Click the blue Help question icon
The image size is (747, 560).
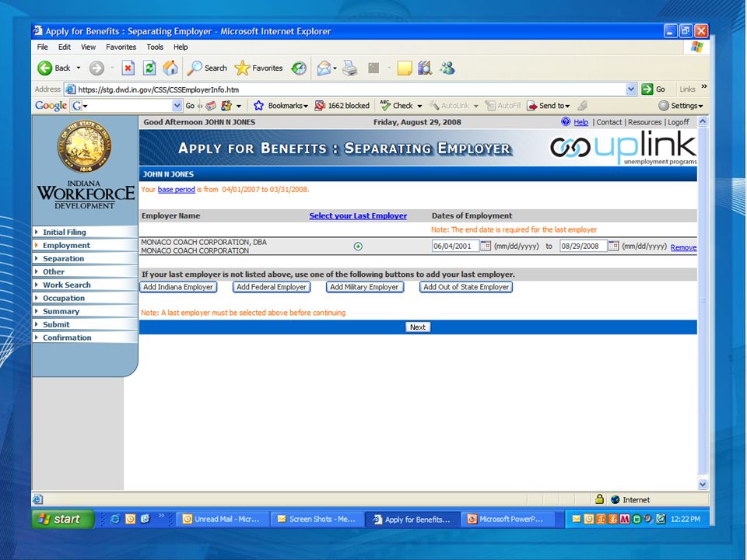click(x=566, y=121)
